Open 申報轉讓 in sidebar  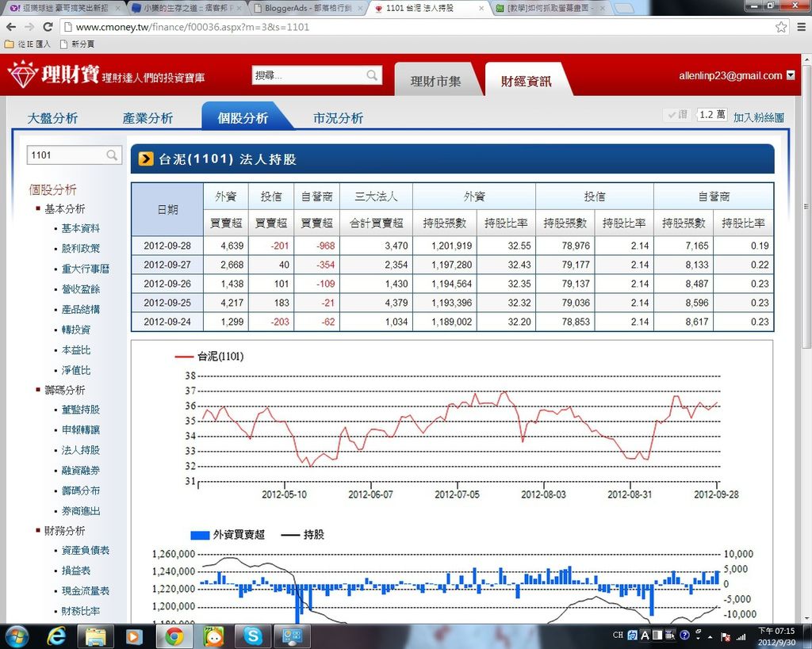coord(80,429)
